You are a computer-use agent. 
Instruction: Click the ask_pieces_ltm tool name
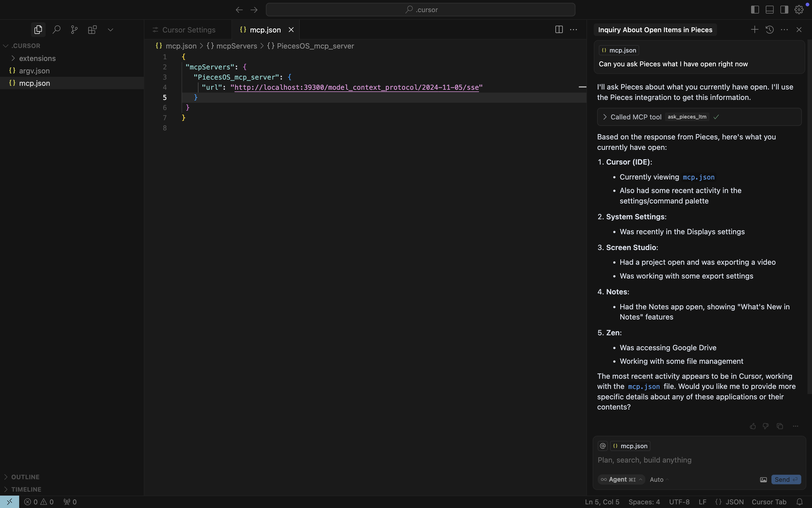tap(687, 117)
